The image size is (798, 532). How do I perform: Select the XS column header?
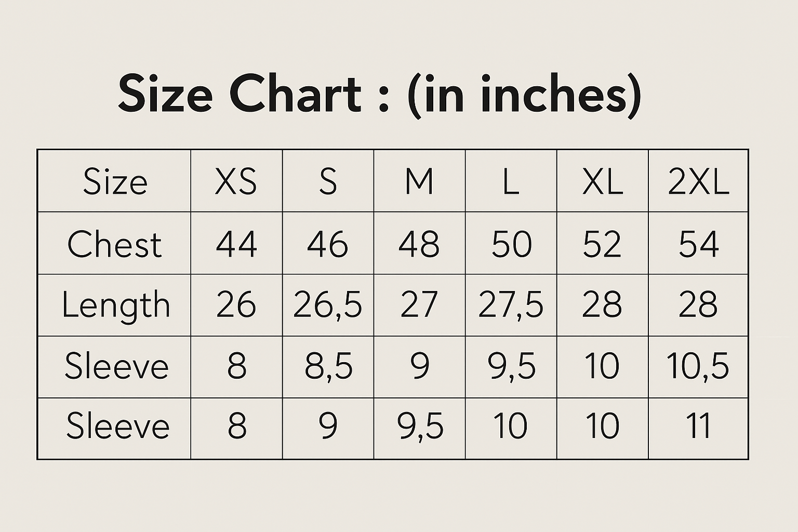236,181
